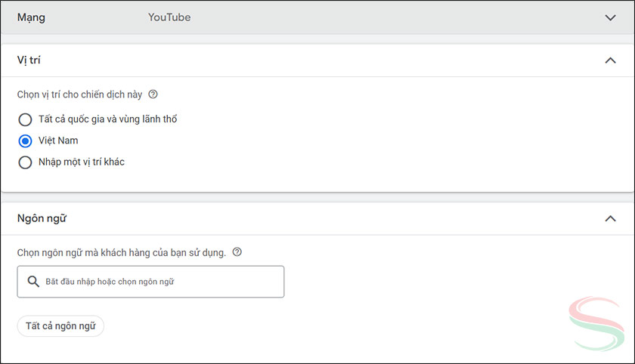Collapse the Ngôn ngữ section using its chevron
Screen dimensions: 635x364
coord(611,219)
